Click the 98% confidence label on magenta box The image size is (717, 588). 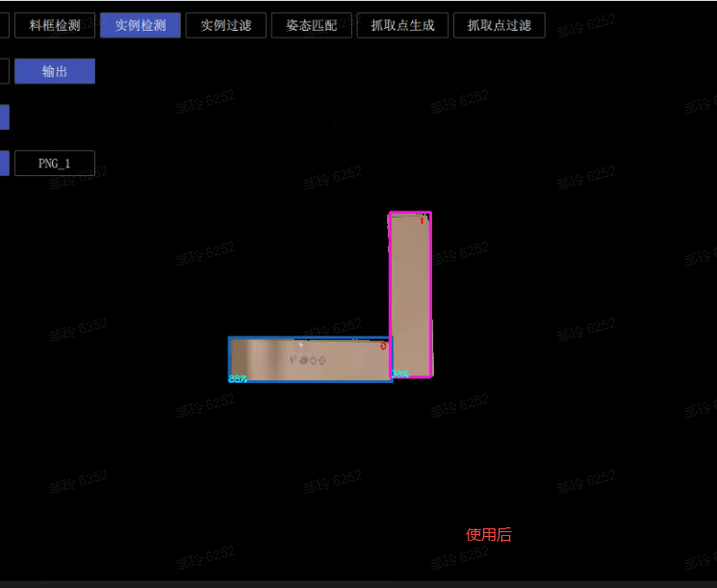400,373
